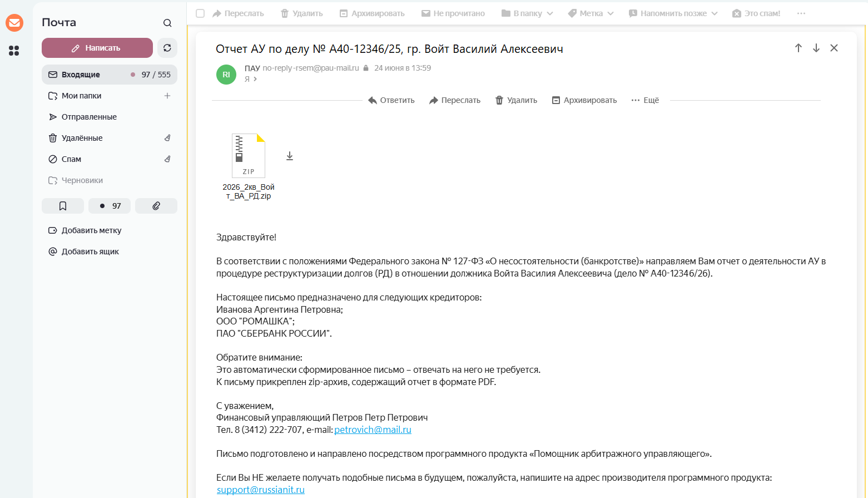Open the apps grid icon in left rail

tap(14, 51)
